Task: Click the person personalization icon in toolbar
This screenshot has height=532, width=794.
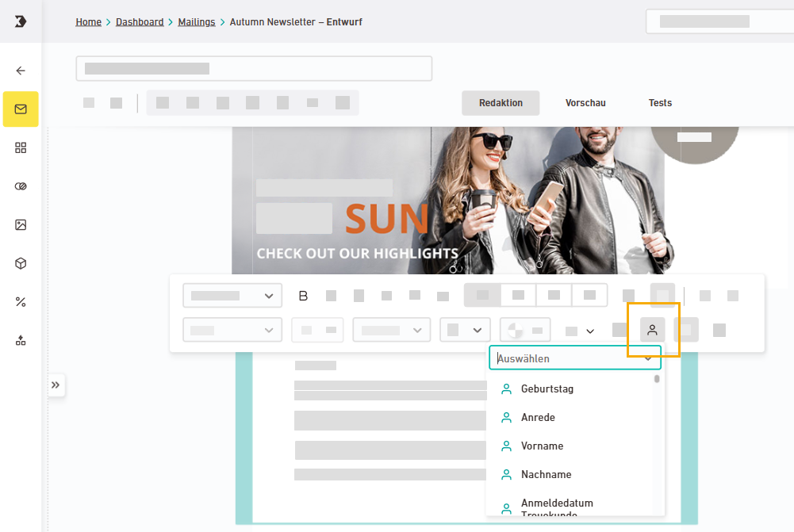Action: click(652, 330)
